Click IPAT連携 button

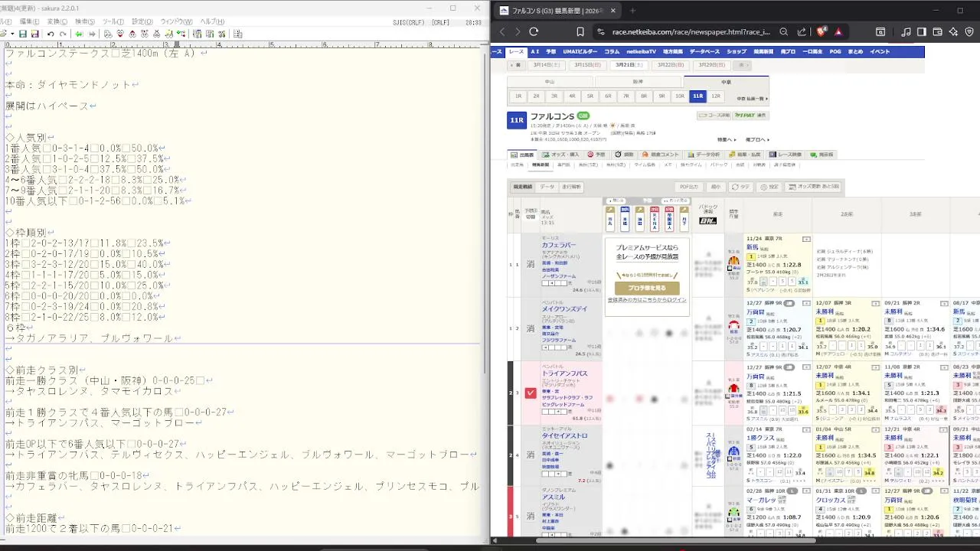(x=750, y=116)
